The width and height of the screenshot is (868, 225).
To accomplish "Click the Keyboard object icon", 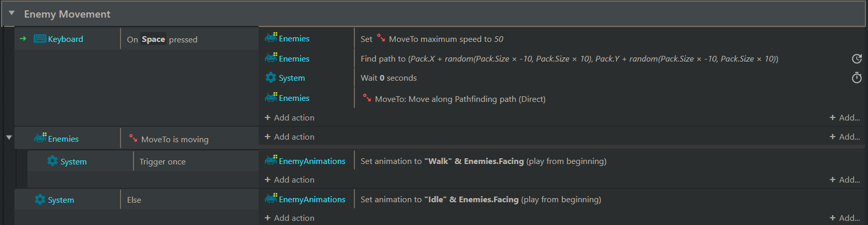I will point(40,39).
